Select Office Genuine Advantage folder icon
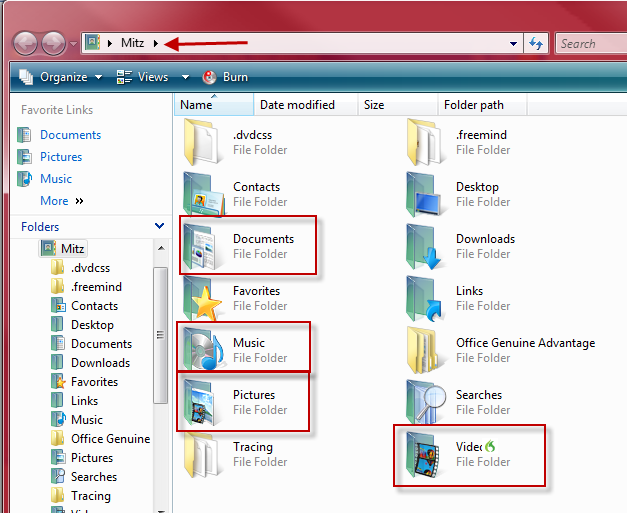The width and height of the screenshot is (627, 513). click(425, 350)
